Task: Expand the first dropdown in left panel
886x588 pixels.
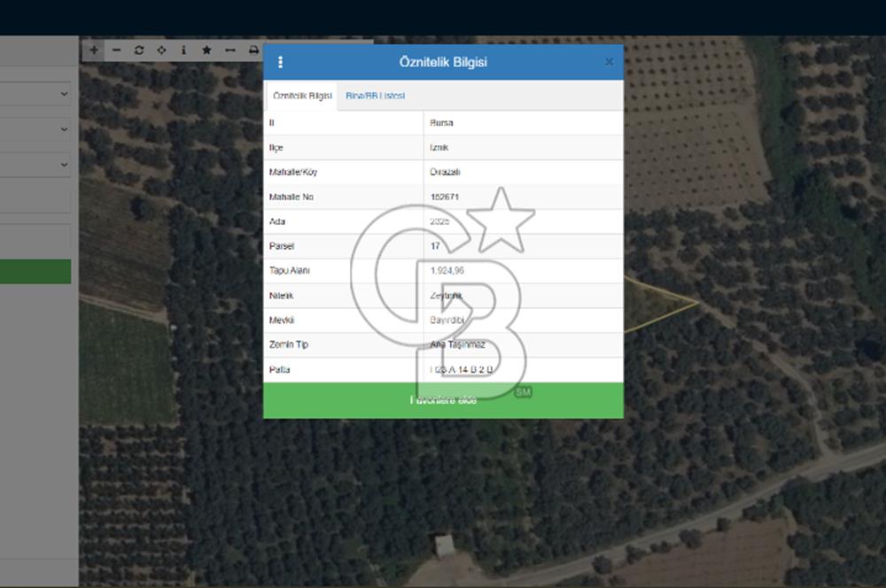Action: tap(65, 95)
